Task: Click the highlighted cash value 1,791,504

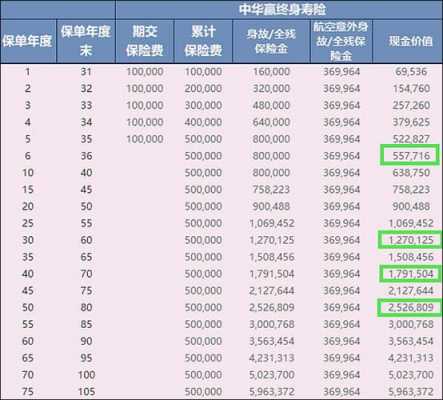Action: pos(411,274)
